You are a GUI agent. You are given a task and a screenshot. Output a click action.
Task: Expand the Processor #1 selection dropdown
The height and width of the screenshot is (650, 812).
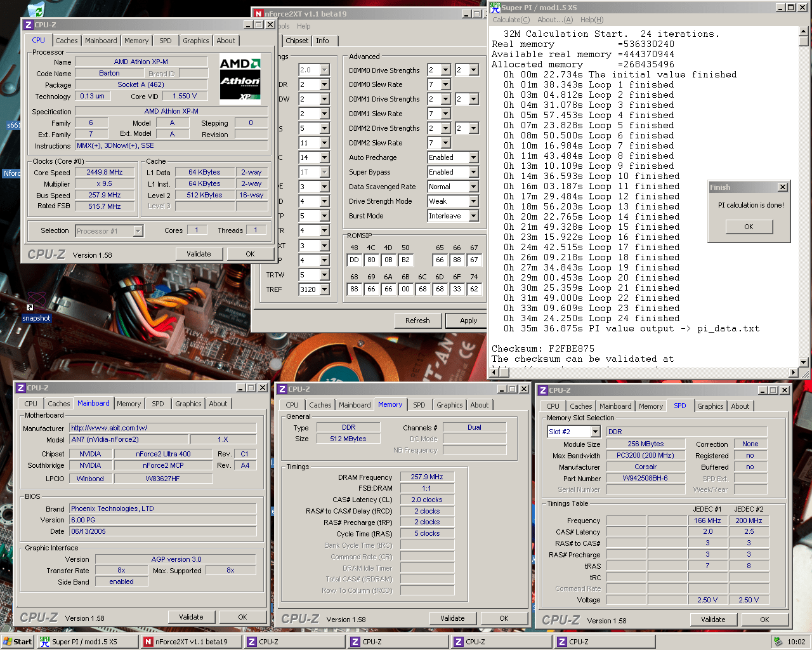tap(138, 231)
